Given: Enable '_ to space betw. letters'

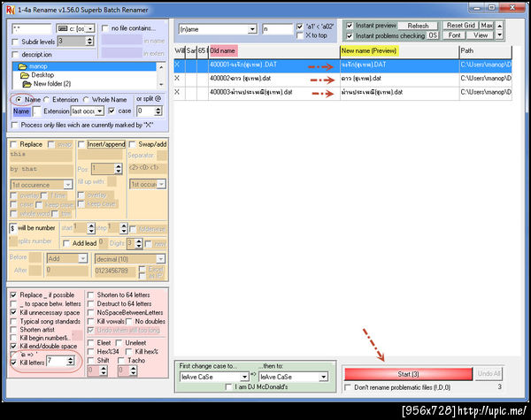Looking at the screenshot, I should (x=13, y=303).
